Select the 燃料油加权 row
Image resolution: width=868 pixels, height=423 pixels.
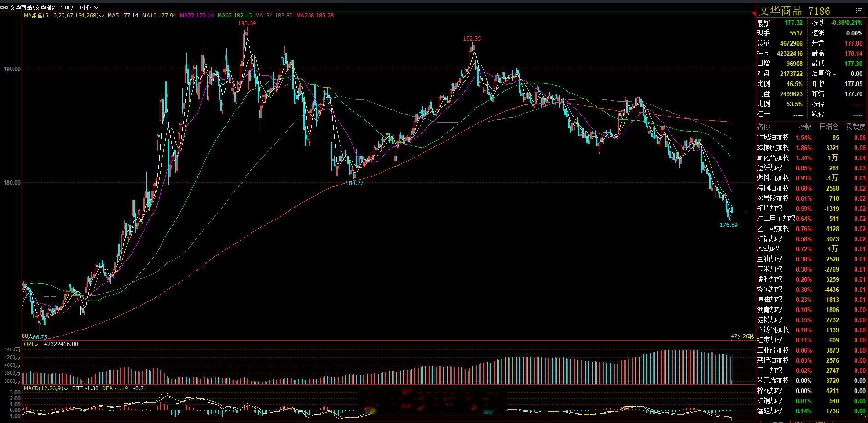pyautogui.click(x=811, y=178)
